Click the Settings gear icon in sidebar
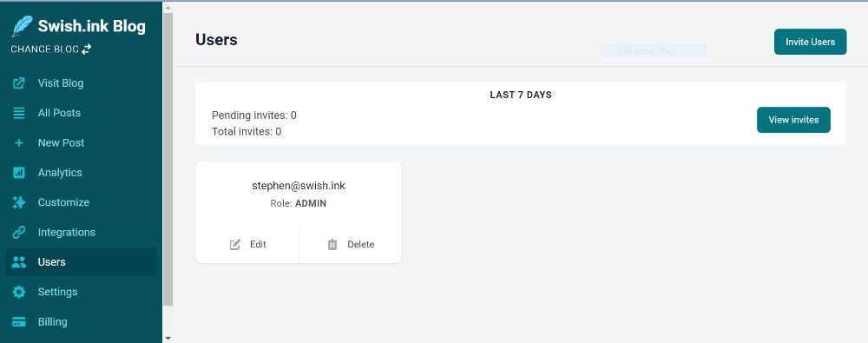The height and width of the screenshot is (343, 868). (19, 292)
